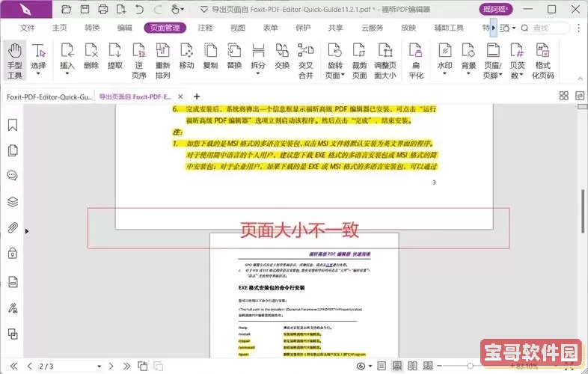Viewport: 588px width, 374px height.
Task: Open the 拆分 split dropdown
Action: click(258, 73)
